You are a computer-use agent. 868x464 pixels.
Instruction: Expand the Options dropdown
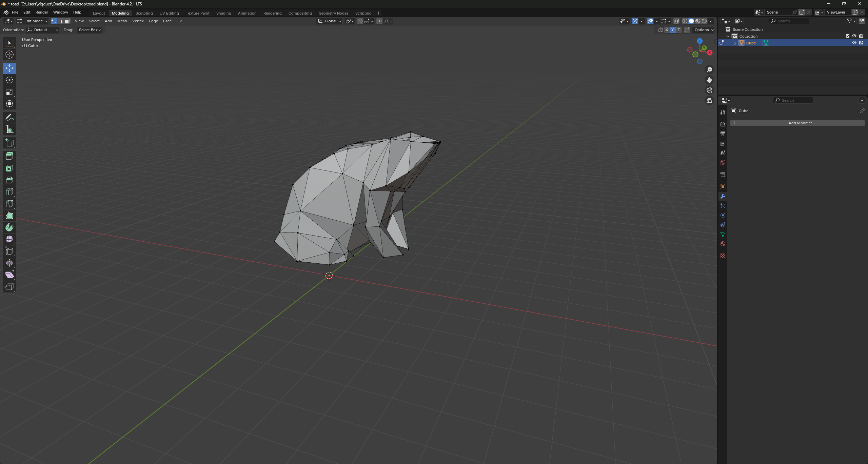704,30
